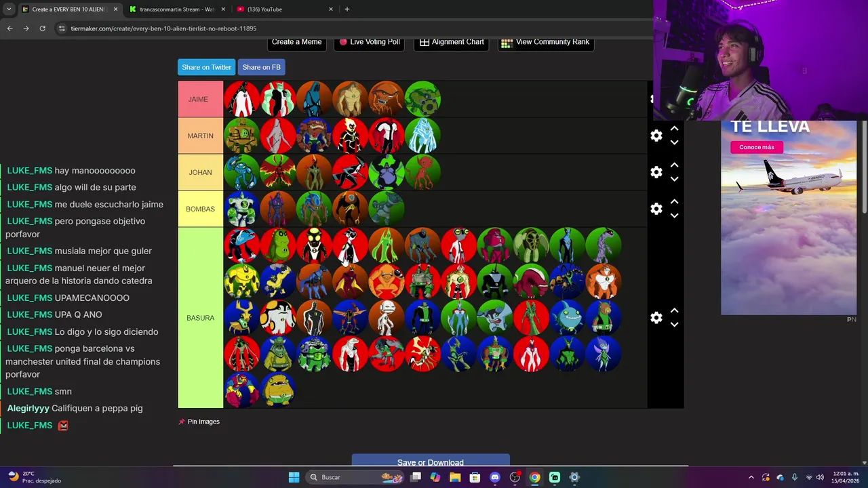The height and width of the screenshot is (488, 868).
Task: Click chat message 'Califiquen a peppa pig'
Action: pos(97,408)
